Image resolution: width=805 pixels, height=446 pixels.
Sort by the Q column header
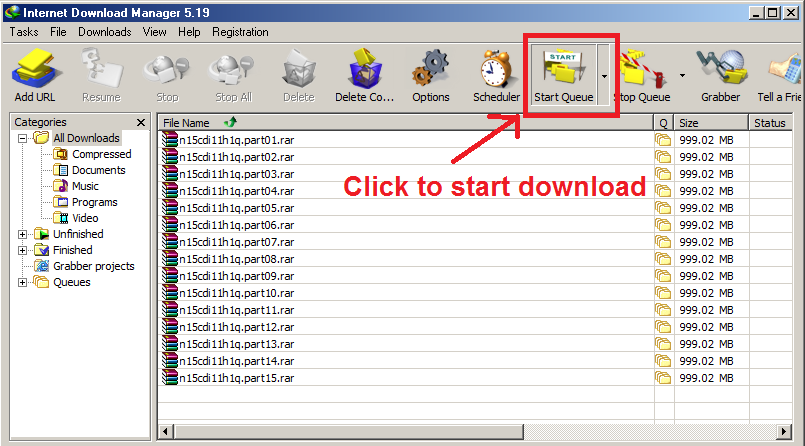click(663, 123)
